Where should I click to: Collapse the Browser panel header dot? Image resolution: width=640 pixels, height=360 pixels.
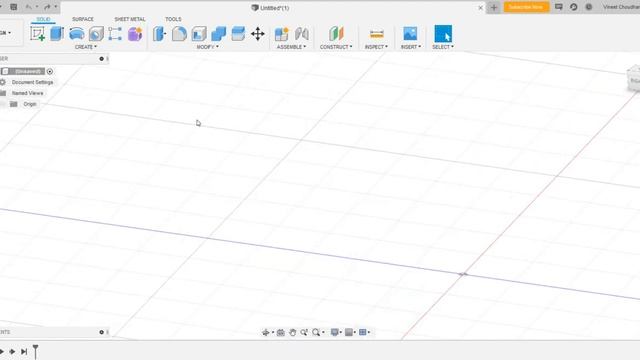[x=101, y=59]
